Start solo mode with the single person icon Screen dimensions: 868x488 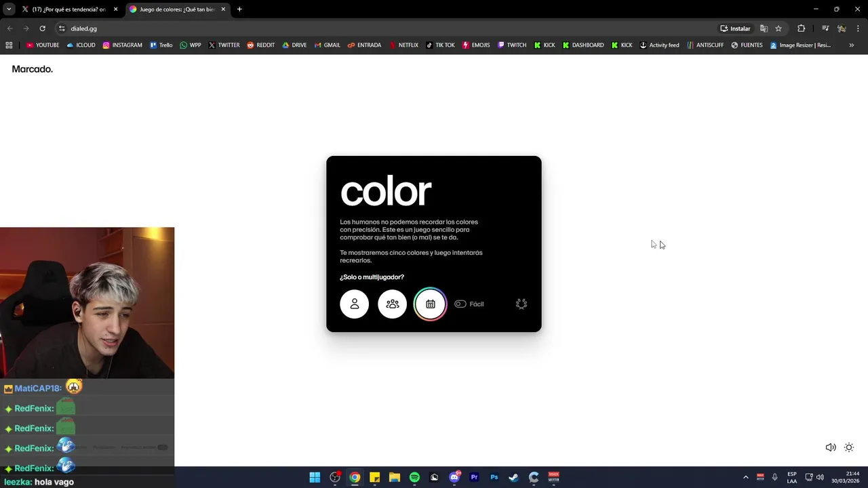click(354, 304)
